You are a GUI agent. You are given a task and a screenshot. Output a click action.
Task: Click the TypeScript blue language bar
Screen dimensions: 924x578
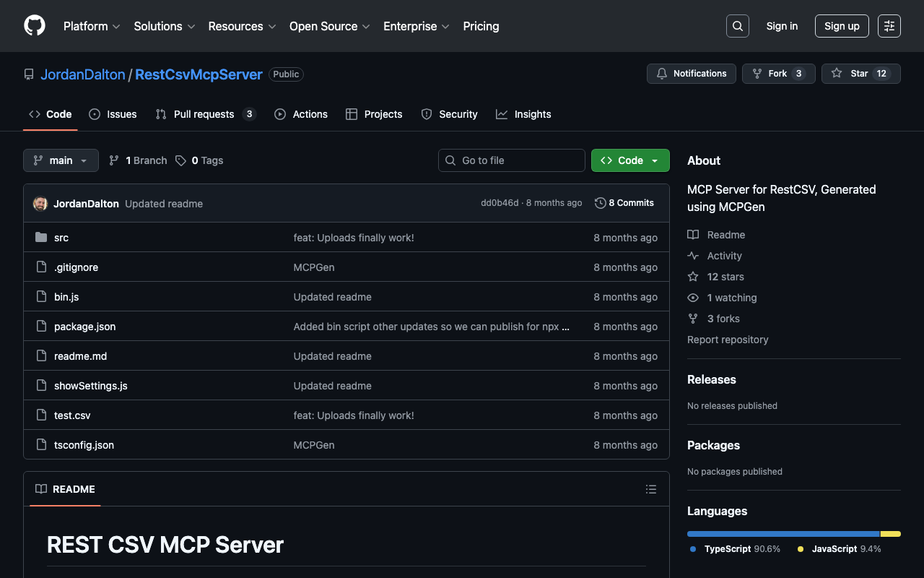coord(783,534)
